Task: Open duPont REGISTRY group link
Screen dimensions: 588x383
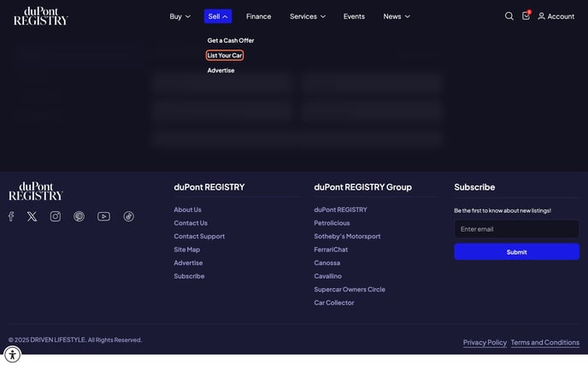Action: [x=340, y=209]
